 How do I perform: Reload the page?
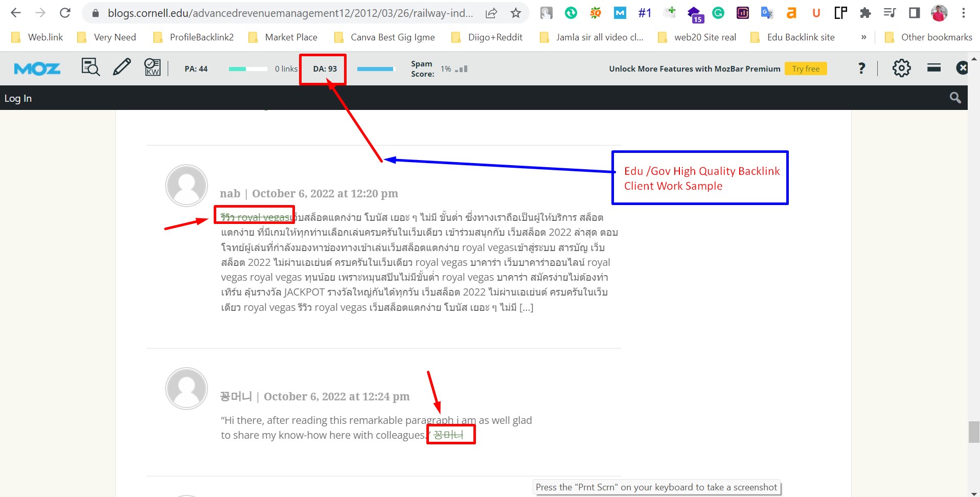click(x=65, y=13)
